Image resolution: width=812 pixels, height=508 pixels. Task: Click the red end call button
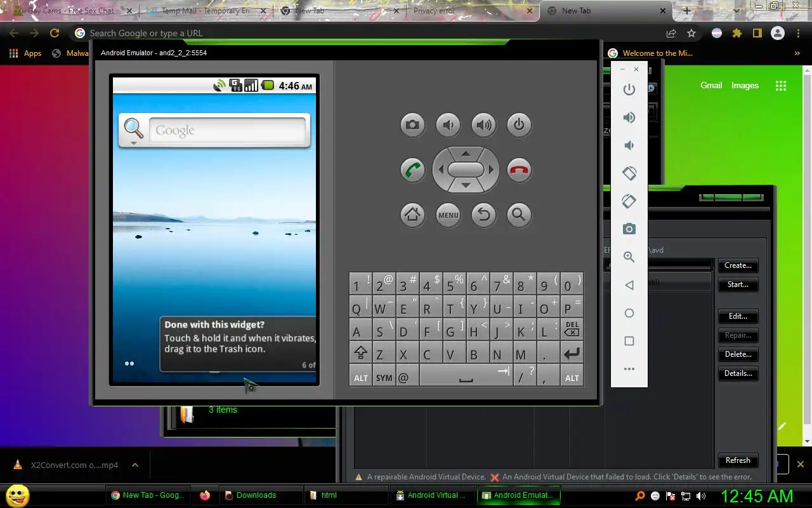[x=519, y=170]
